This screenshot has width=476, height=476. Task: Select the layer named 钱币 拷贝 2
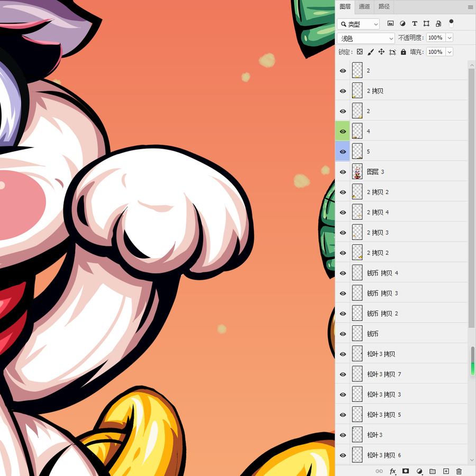pos(401,314)
